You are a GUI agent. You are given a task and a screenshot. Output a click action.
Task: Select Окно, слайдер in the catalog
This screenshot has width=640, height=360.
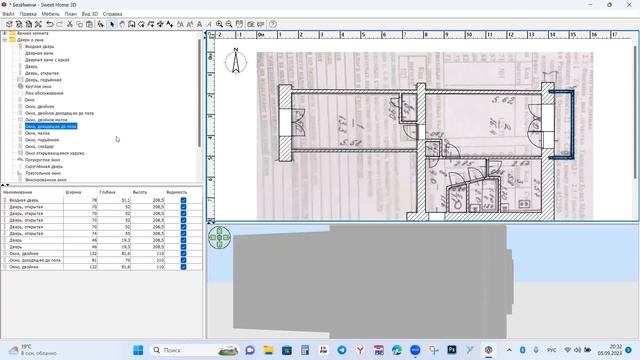[x=40, y=147]
